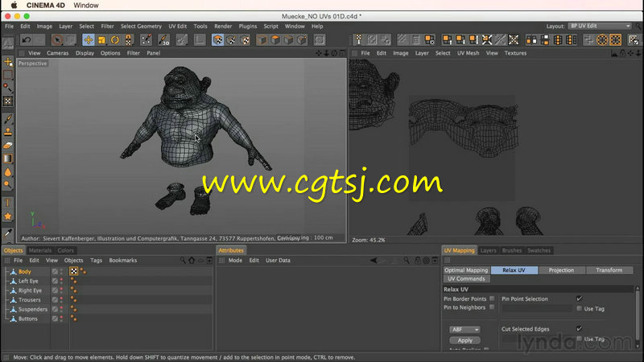
Task: Click the Mode menu in Attributes panel
Action: [x=235, y=260]
